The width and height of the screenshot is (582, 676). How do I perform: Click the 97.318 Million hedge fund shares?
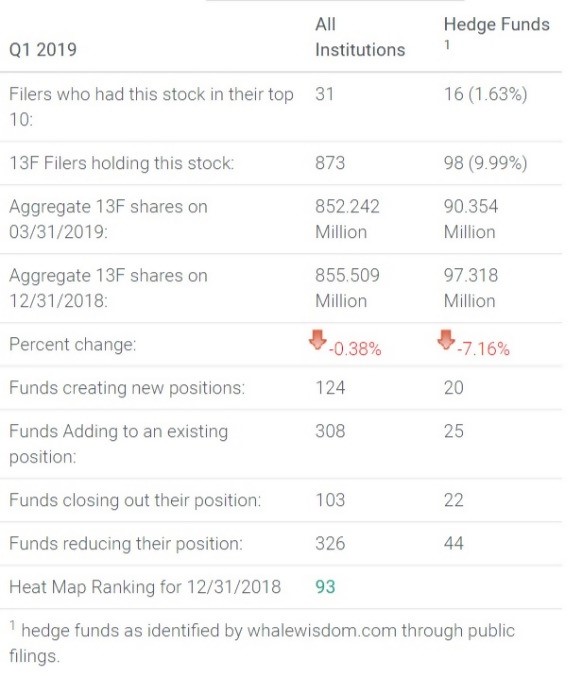coord(471,288)
